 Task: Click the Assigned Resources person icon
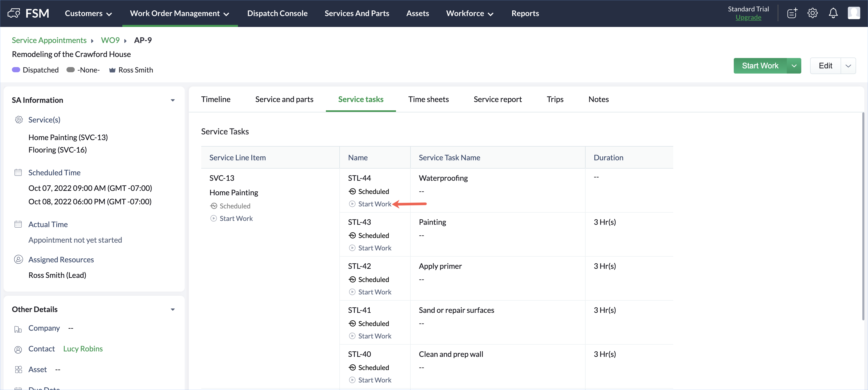coord(18,259)
